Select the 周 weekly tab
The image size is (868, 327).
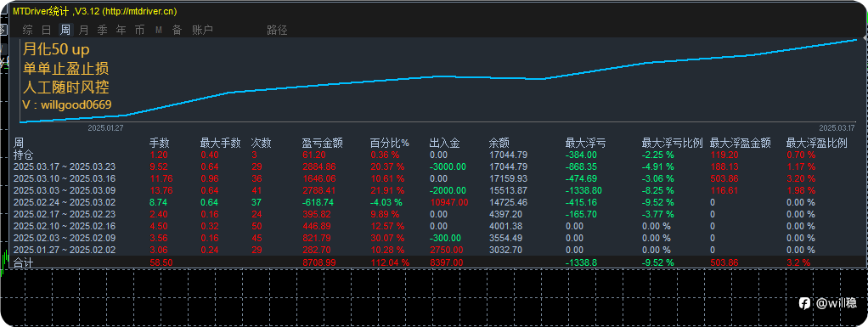point(65,30)
